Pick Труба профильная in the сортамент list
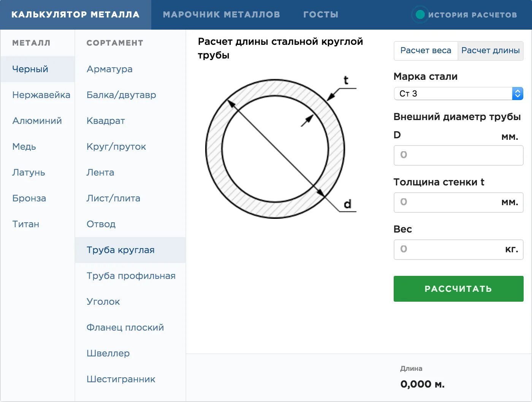This screenshot has width=532, height=402. point(131,276)
